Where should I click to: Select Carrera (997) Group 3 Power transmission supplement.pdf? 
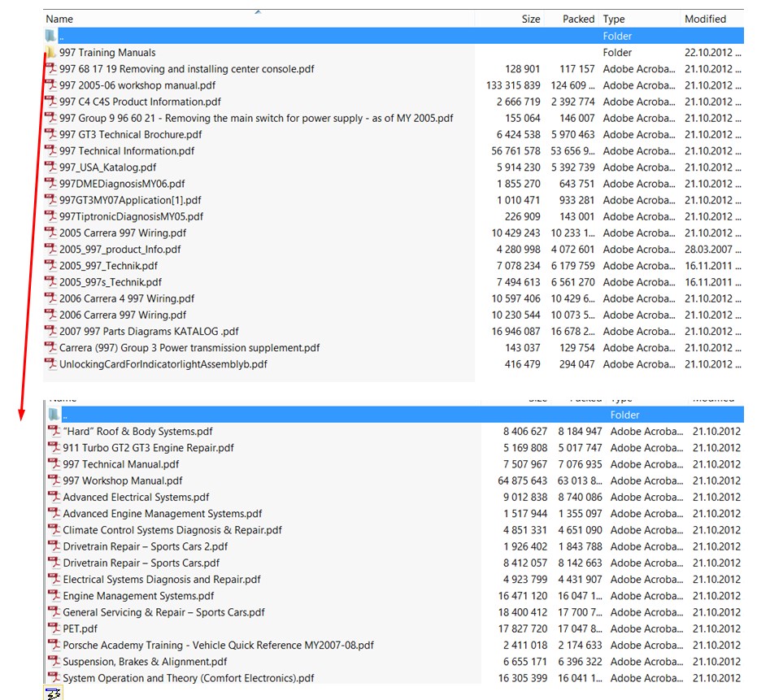pos(189,348)
